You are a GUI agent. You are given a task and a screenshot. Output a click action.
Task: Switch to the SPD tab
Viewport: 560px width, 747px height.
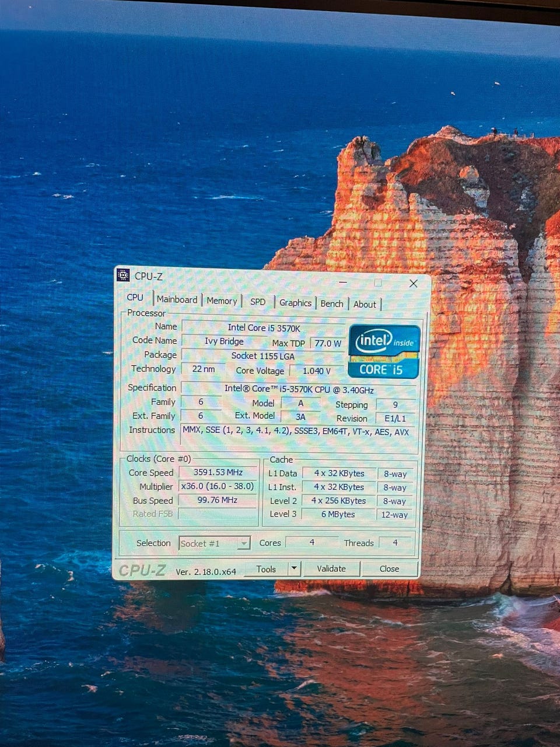[x=258, y=302]
